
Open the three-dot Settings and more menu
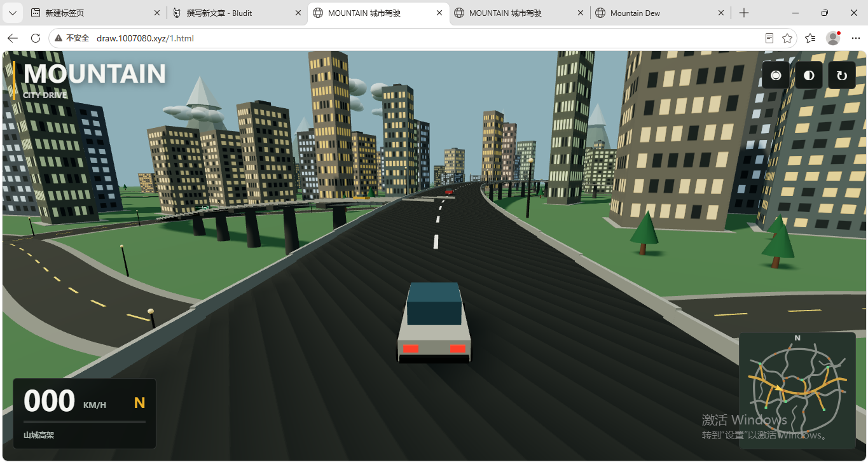(x=855, y=38)
